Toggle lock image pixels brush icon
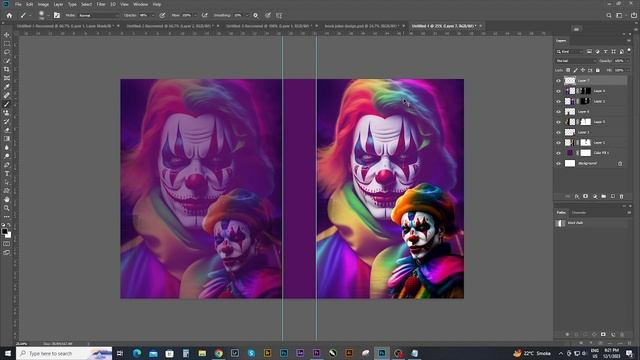Image resolution: width=640 pixels, height=360 pixels. pos(576,70)
